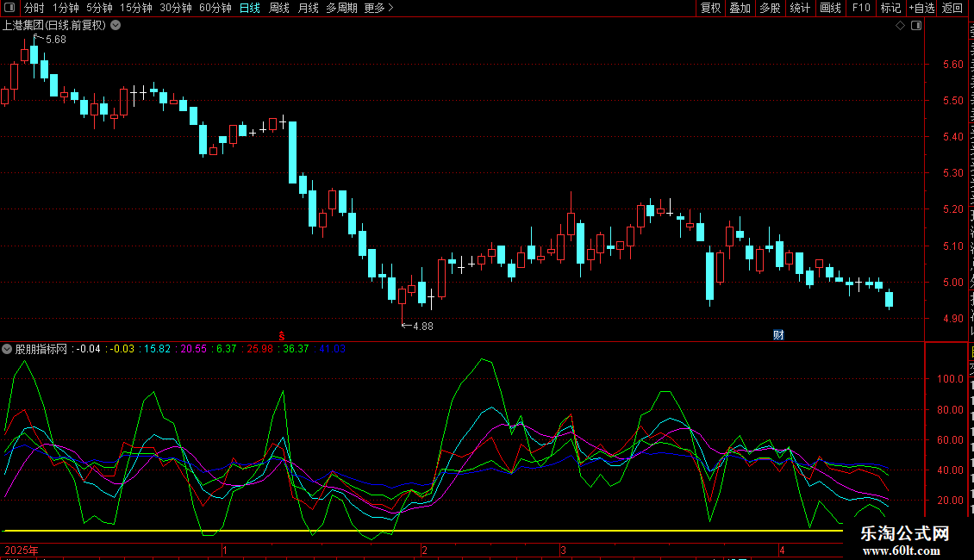Click the 返回 back button
Viewport: 974px width, 560px height.
[x=952, y=8]
